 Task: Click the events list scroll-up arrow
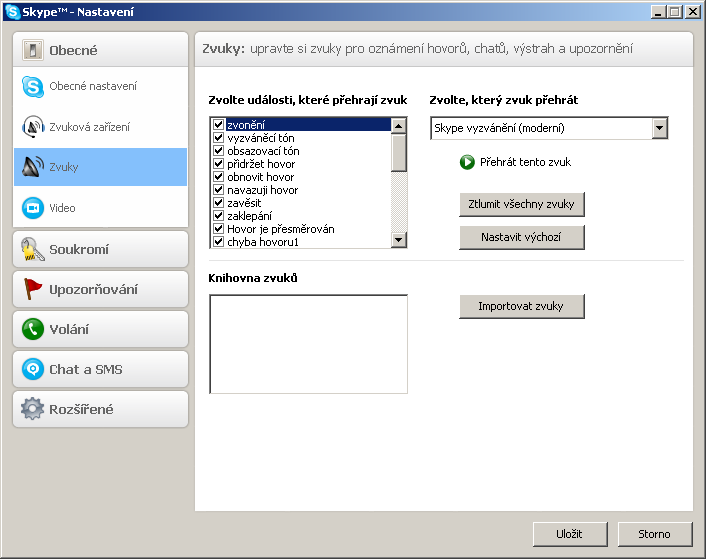(x=398, y=126)
